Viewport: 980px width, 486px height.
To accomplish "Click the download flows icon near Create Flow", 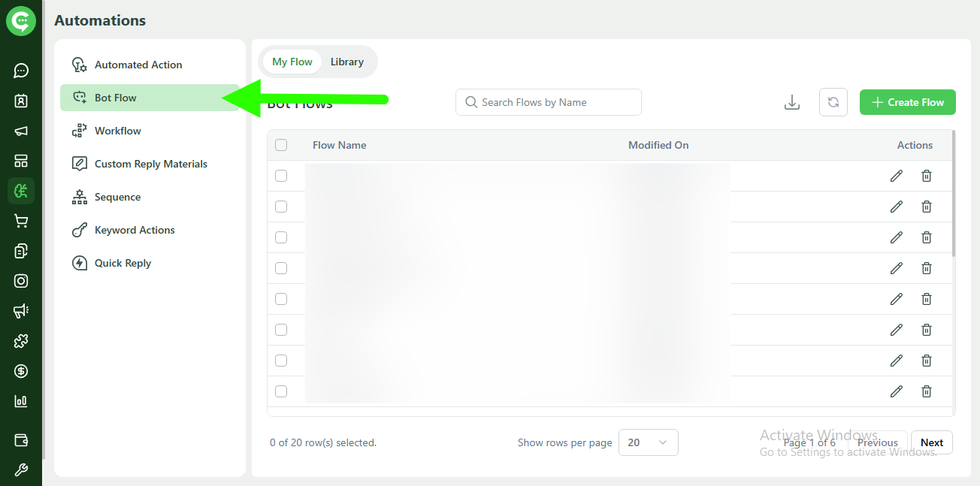I will pos(791,101).
